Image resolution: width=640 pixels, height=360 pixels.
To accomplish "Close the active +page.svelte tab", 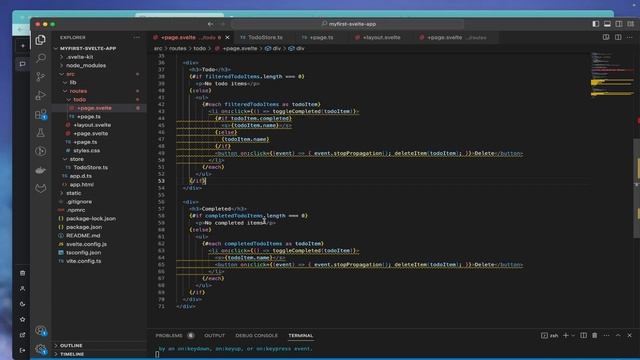I will [227, 37].
